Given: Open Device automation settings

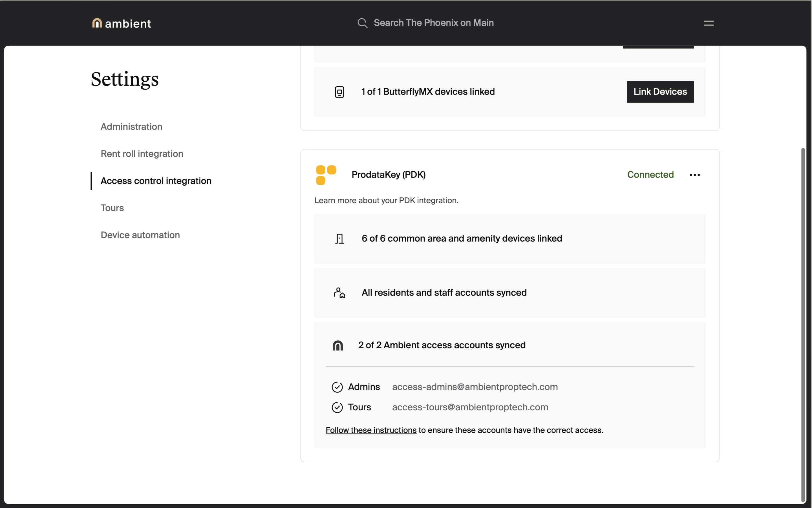Looking at the screenshot, I should coord(140,235).
